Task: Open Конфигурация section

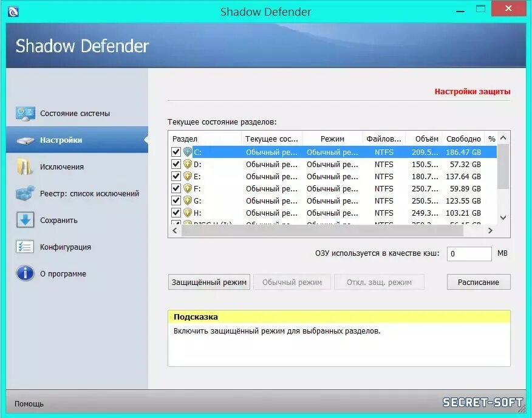Action: [77, 247]
